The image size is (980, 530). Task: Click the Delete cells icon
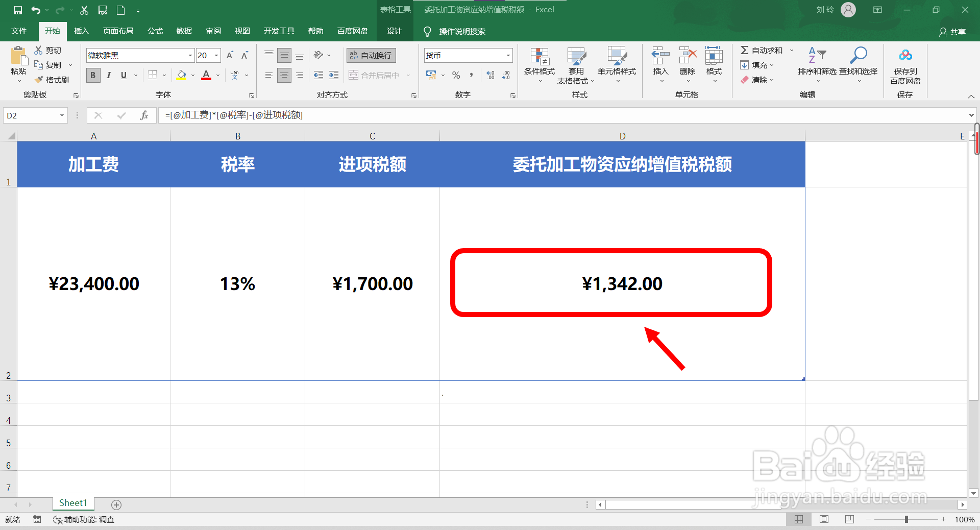688,56
